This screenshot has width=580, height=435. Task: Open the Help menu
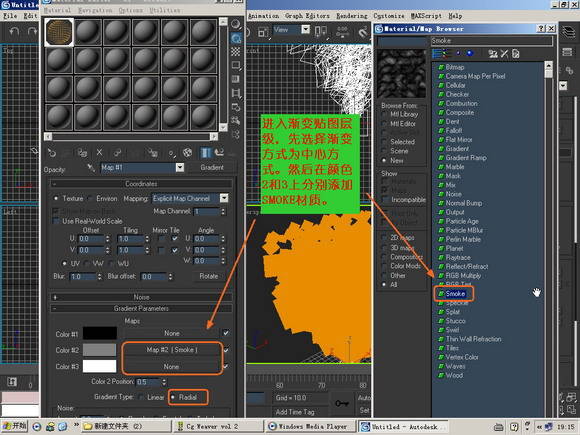tap(455, 16)
